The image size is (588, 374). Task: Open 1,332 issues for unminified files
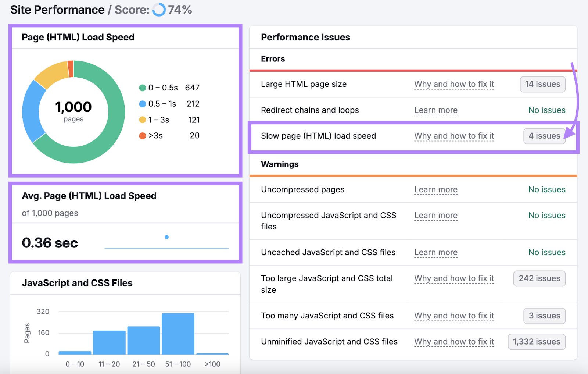point(536,342)
